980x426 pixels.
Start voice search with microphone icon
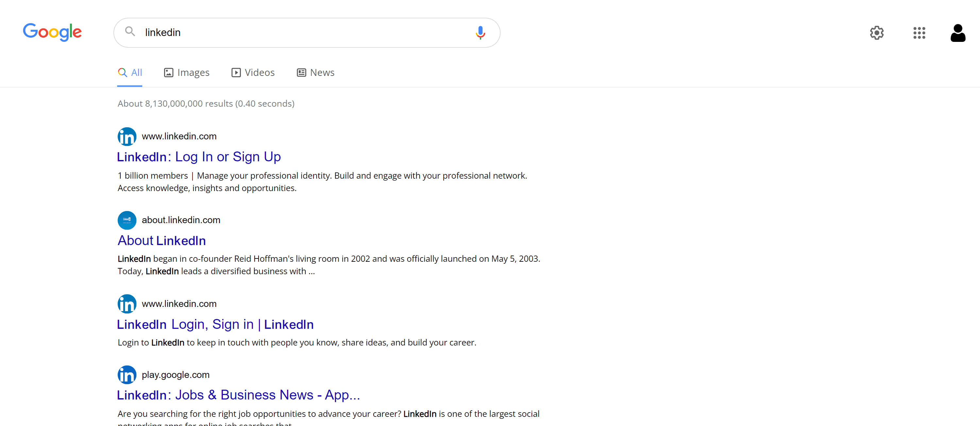coord(480,32)
